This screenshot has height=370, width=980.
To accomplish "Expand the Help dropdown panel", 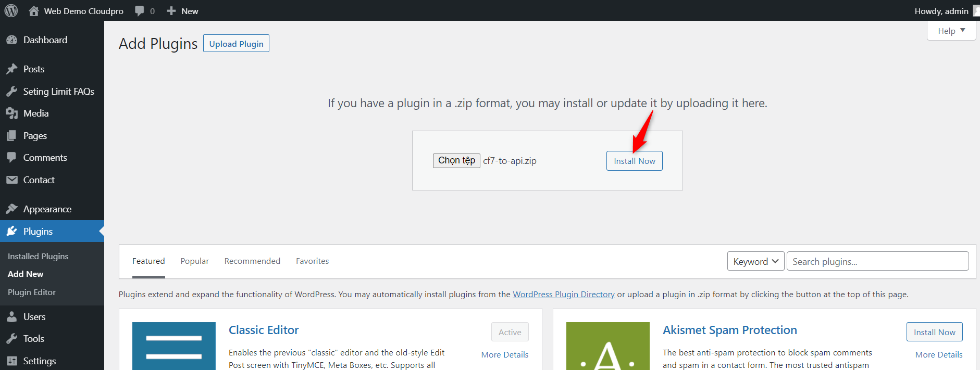I will coord(951,31).
